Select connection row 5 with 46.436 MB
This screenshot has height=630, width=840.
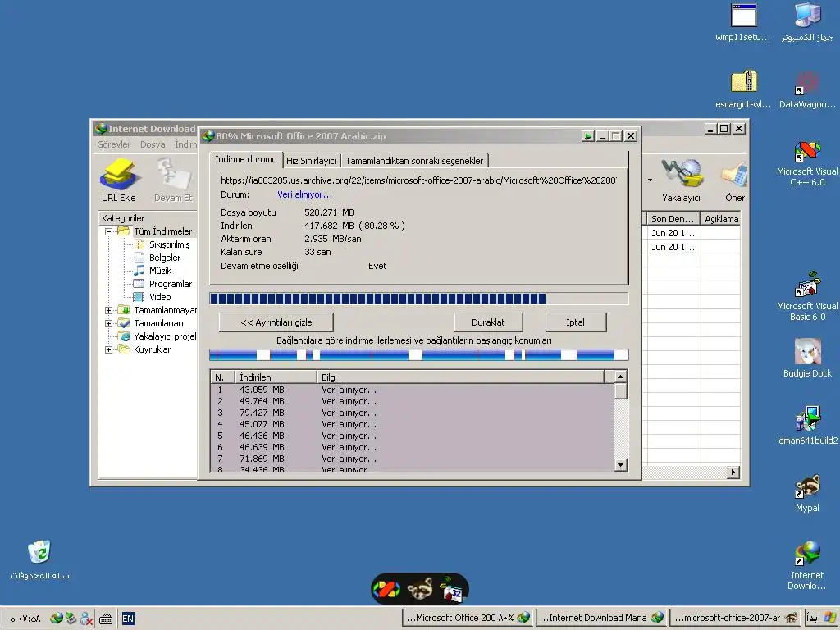(x=413, y=436)
